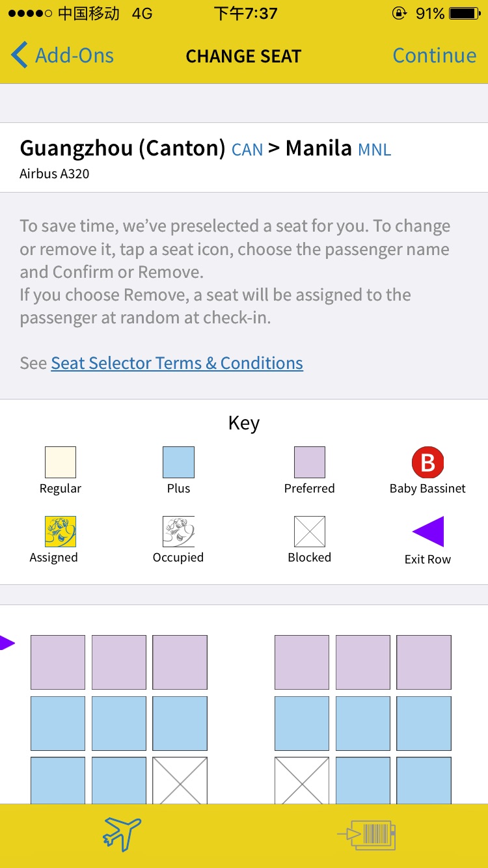Tap the Baby Bassinet red B icon

[x=427, y=463]
